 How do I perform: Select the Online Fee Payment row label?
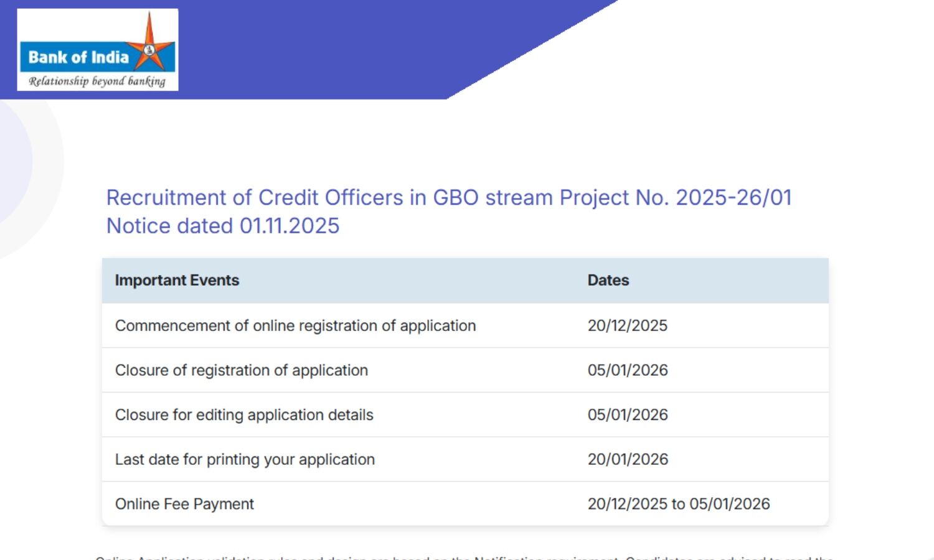[x=184, y=504]
